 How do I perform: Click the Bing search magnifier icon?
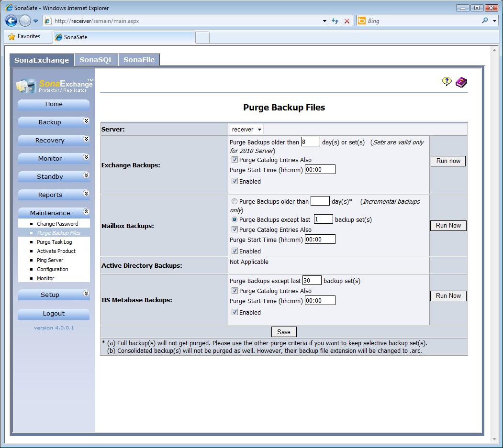click(x=485, y=21)
